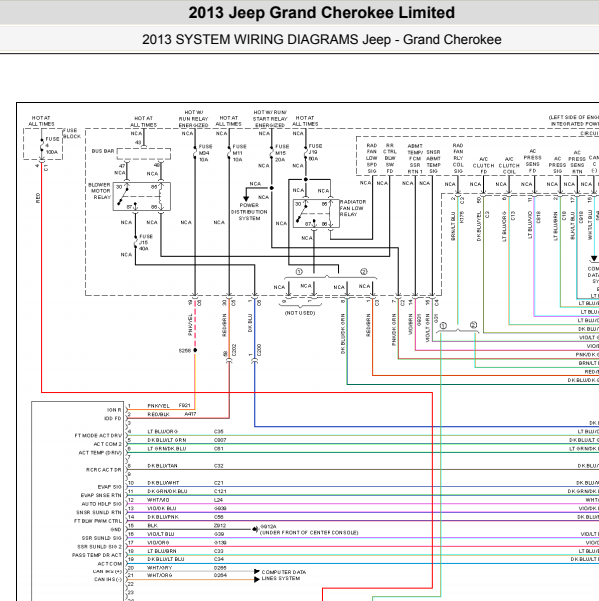
Task: Click the vertical 'DK BLU' wire label above C200
Action: pos(250,323)
